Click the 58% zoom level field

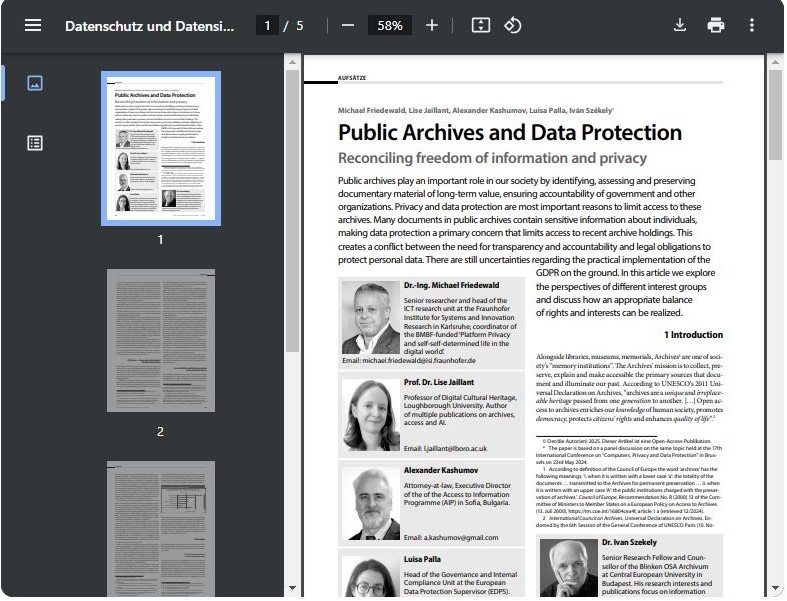(389, 26)
